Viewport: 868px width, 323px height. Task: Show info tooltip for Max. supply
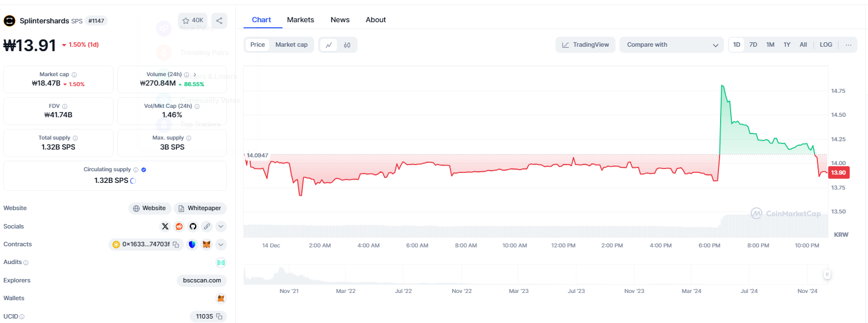(x=189, y=138)
